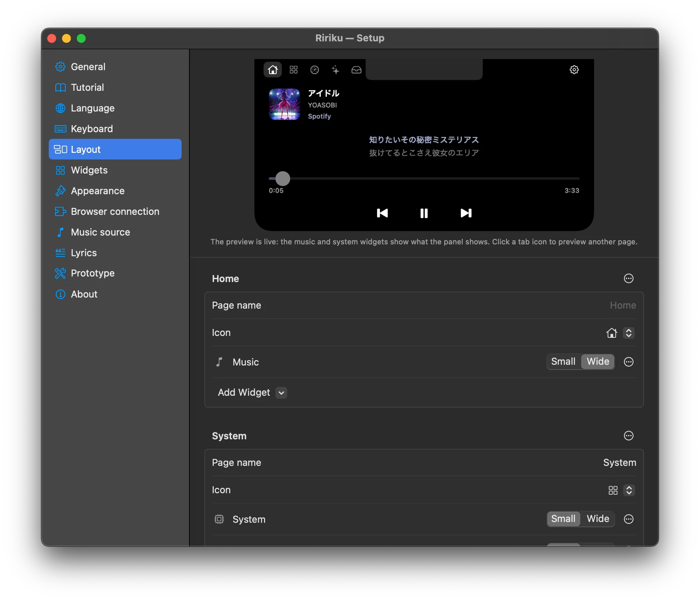Open the Music widget options menu
This screenshot has width=700, height=601.
[629, 362]
